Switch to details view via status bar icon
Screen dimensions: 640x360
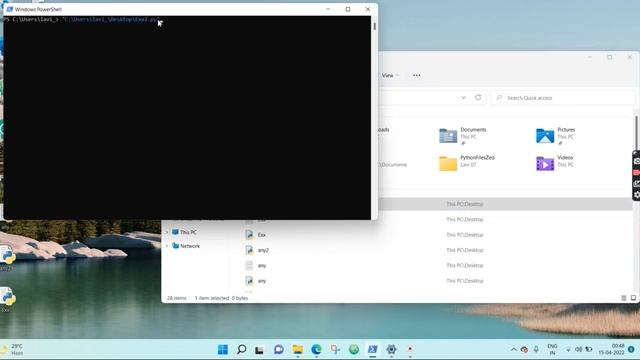click(x=624, y=298)
